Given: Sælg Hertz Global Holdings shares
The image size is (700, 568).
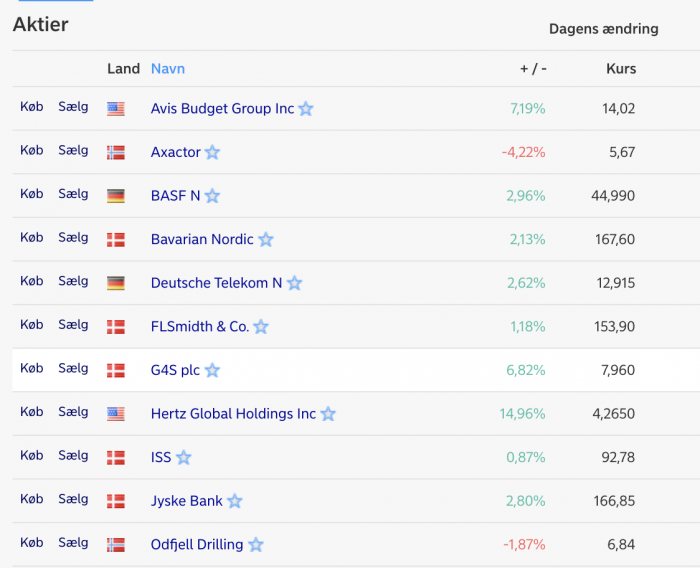Looking at the screenshot, I should [73, 412].
